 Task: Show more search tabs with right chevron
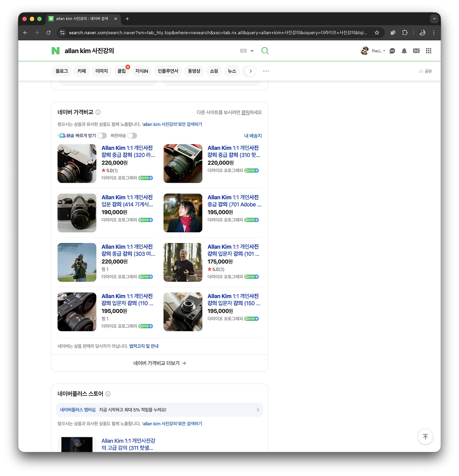pyautogui.click(x=251, y=71)
